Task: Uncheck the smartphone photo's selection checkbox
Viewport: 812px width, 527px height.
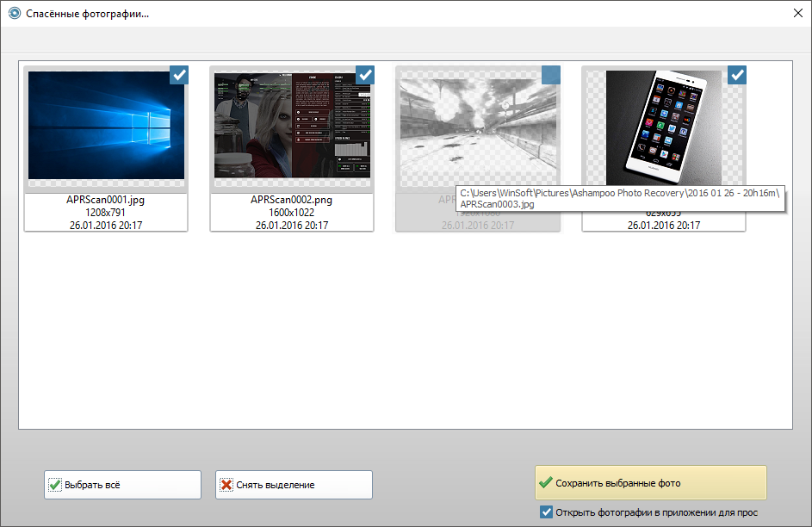Action: (737, 75)
